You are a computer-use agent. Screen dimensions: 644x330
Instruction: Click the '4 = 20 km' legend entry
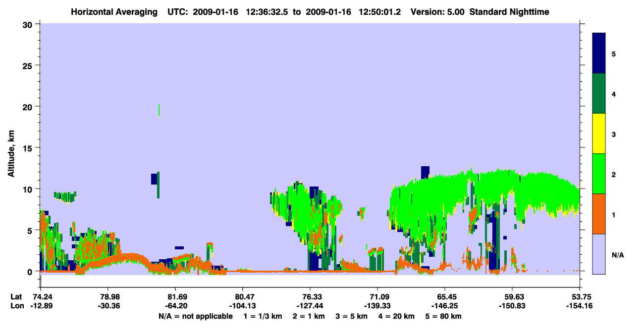click(396, 316)
